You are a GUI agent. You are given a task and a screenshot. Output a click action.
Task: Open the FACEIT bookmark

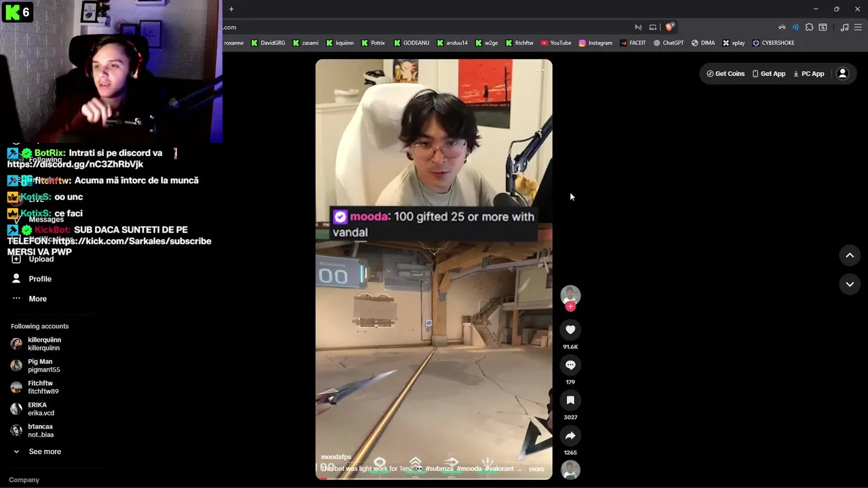(x=633, y=43)
